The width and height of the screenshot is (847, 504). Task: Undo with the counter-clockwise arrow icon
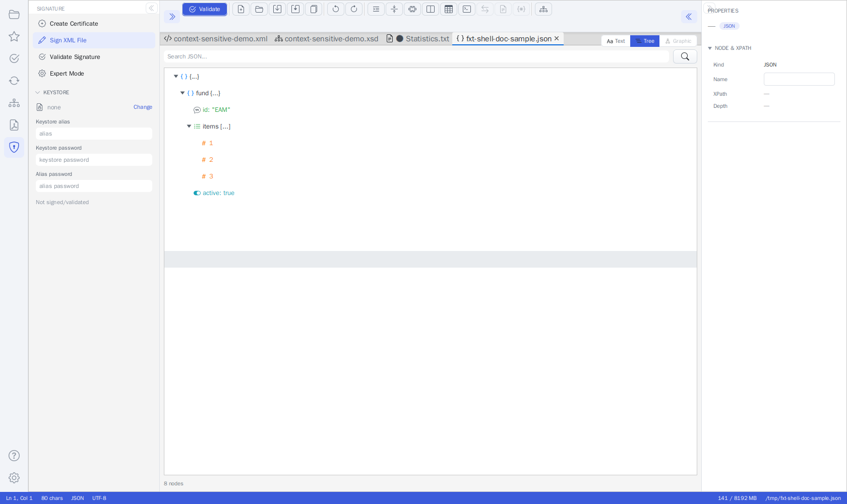(336, 9)
